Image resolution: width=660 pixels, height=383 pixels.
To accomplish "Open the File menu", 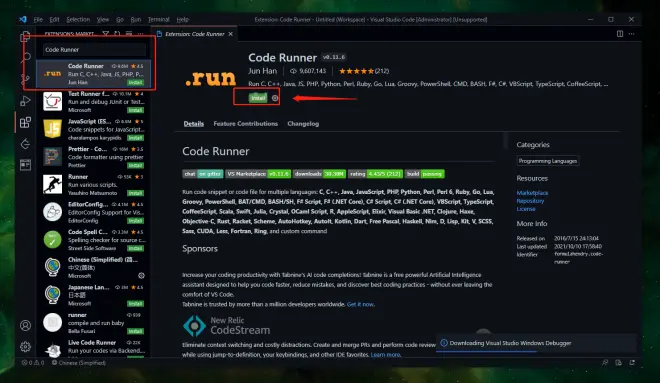I will tap(38, 19).
